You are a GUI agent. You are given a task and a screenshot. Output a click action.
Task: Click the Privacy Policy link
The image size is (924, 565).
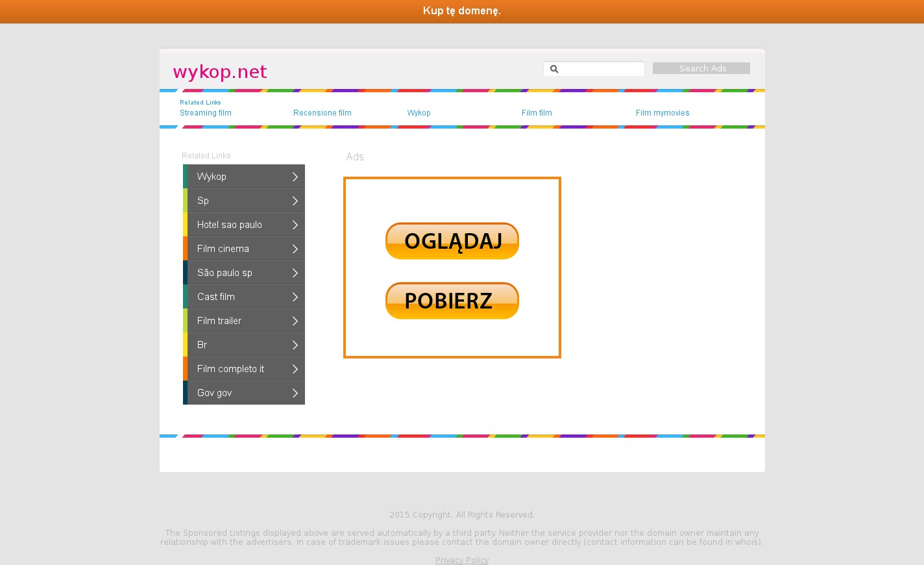pos(462,560)
